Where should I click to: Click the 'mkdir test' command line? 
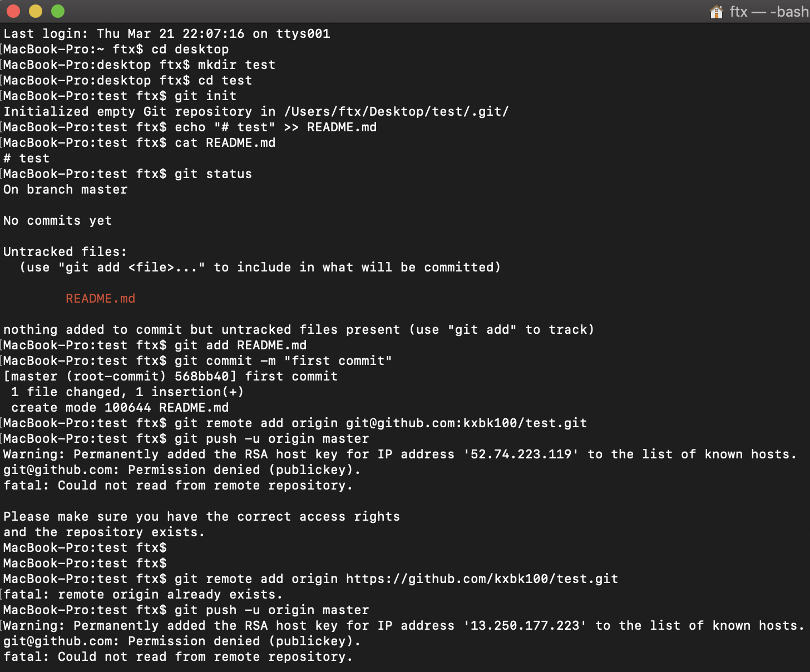point(139,65)
